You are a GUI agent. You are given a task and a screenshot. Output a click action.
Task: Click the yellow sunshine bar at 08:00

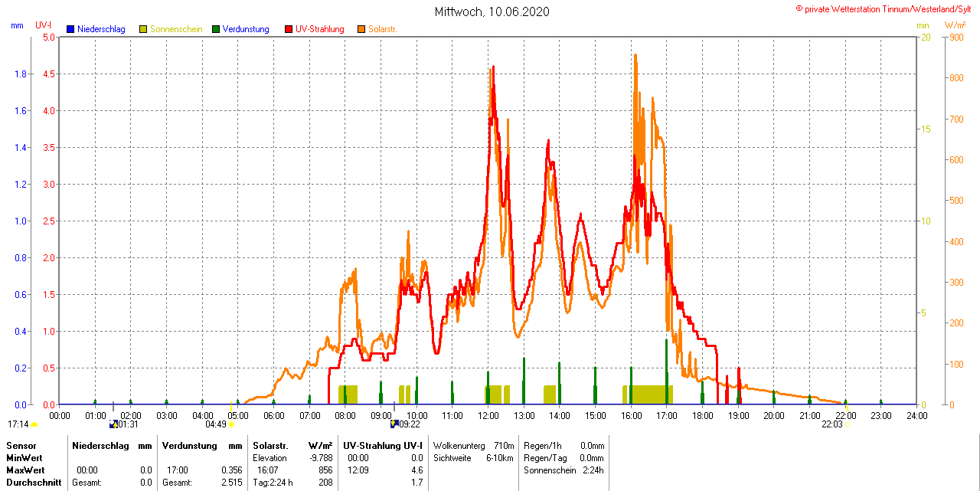[x=348, y=394]
